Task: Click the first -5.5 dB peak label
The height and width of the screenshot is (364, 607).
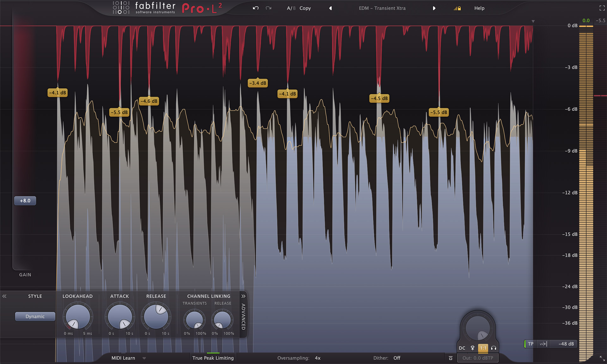Action: 119,112
